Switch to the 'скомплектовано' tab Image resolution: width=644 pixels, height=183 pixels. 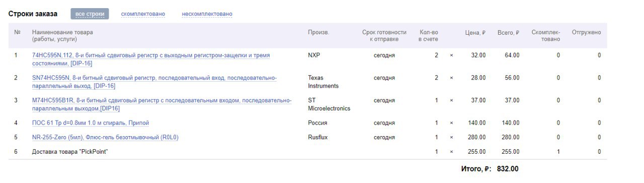click(x=143, y=14)
